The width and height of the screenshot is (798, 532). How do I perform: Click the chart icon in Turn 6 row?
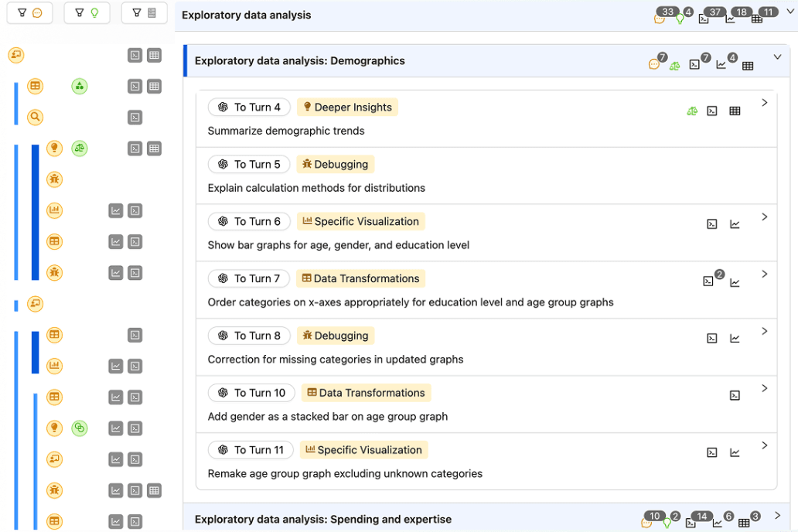tap(735, 225)
